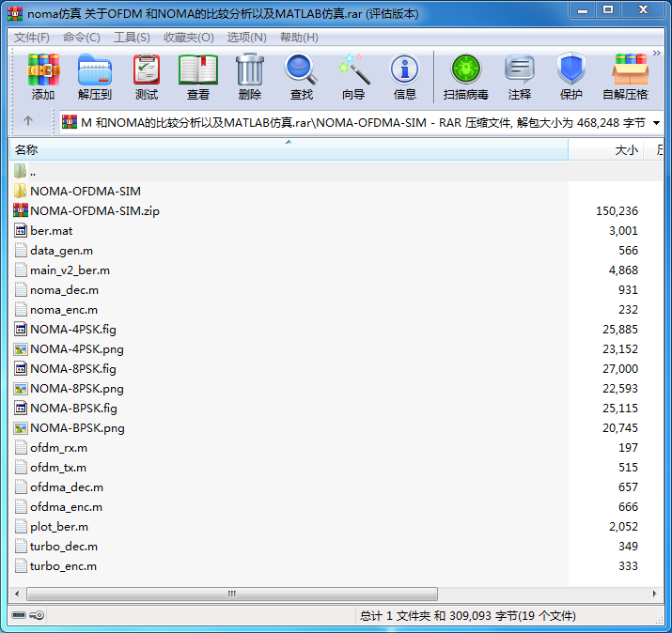
Task: Select the noma_dec.m file
Action: (x=64, y=290)
